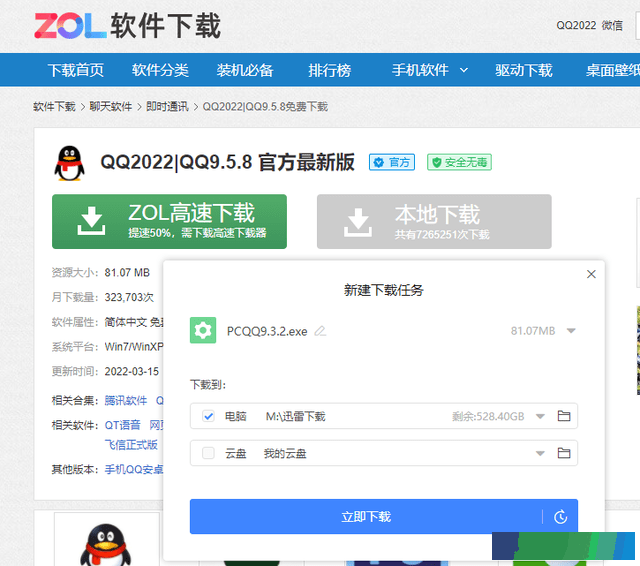
Task: Click QQ2022|QQ9.5.8 官方最新版 title
Action: [227, 162]
